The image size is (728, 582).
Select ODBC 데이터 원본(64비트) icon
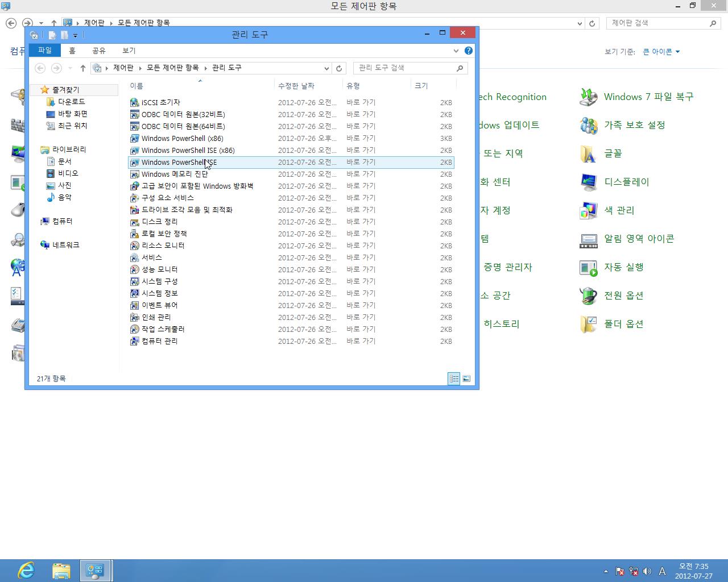[x=134, y=126]
